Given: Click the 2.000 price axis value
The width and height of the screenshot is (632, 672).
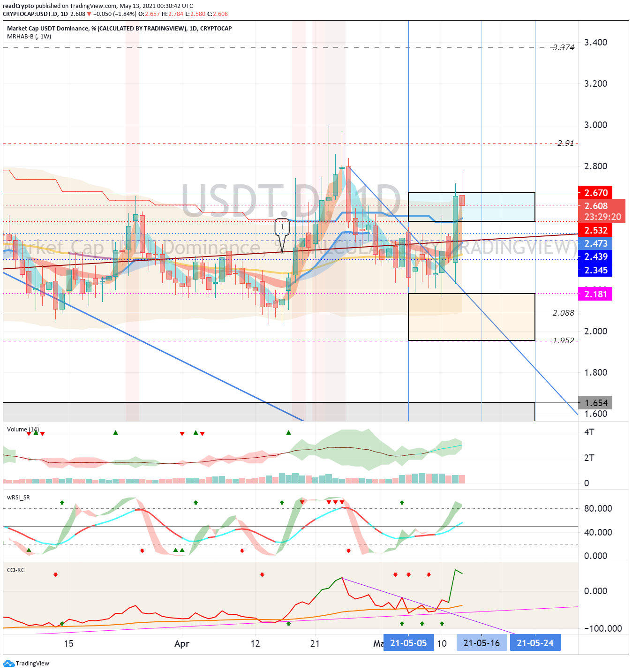Looking at the screenshot, I should click(x=595, y=331).
